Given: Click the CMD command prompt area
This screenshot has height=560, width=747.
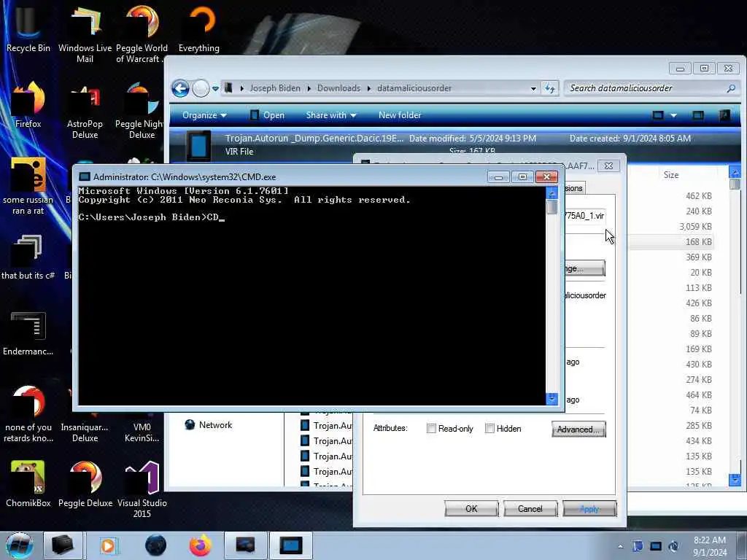Looking at the screenshot, I should 311,296.
